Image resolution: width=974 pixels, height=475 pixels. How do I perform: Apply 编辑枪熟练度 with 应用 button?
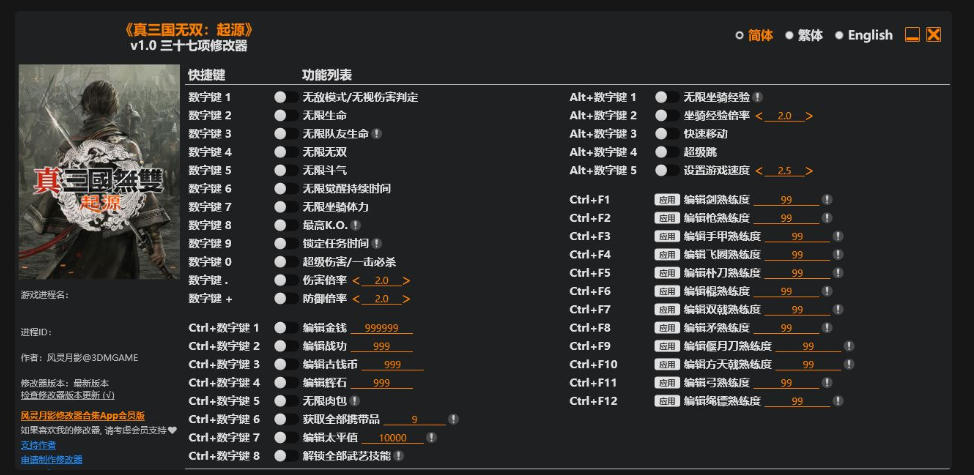click(667, 218)
